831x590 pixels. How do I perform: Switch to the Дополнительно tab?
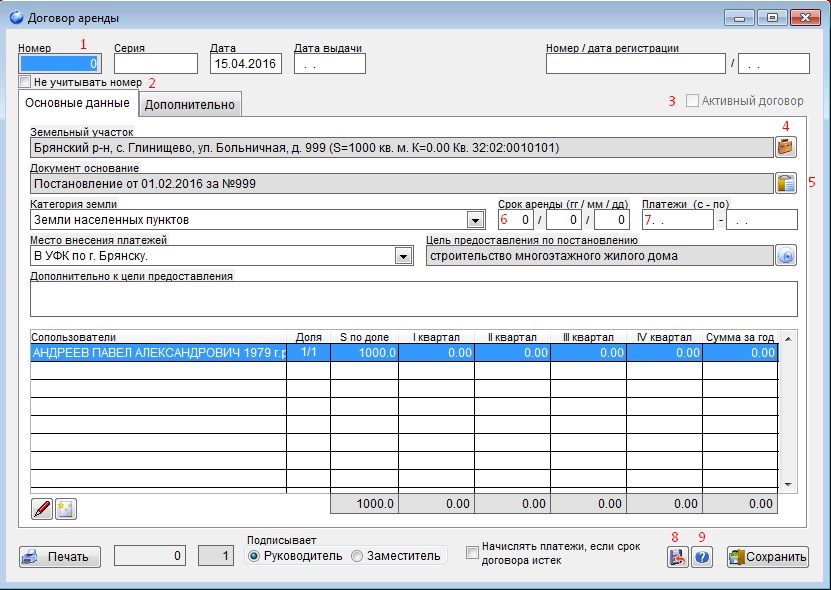pos(190,104)
